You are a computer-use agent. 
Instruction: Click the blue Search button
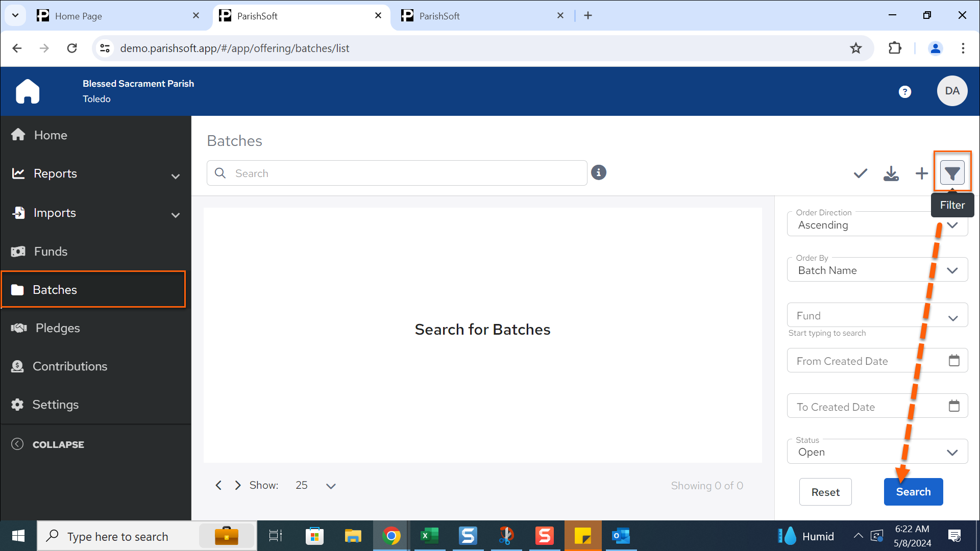pos(913,492)
